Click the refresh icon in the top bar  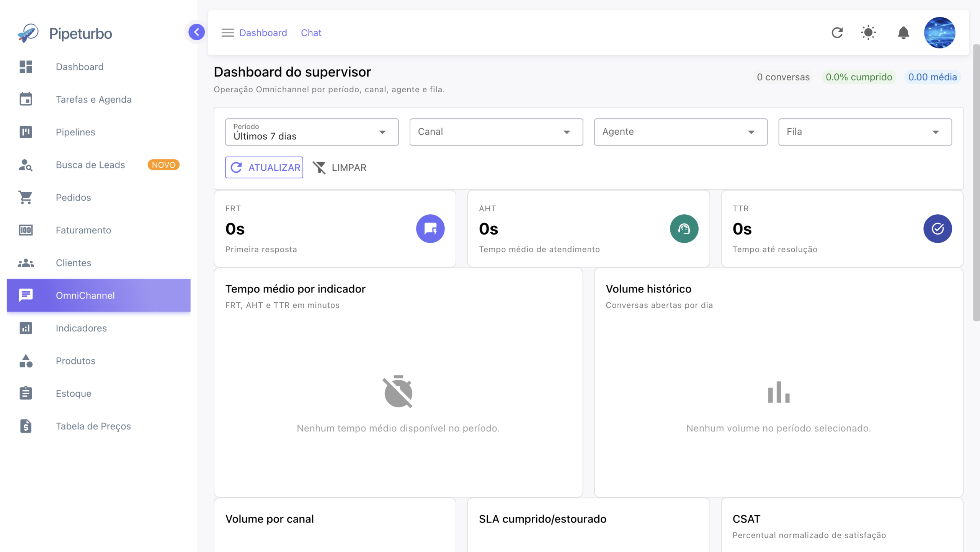[837, 33]
